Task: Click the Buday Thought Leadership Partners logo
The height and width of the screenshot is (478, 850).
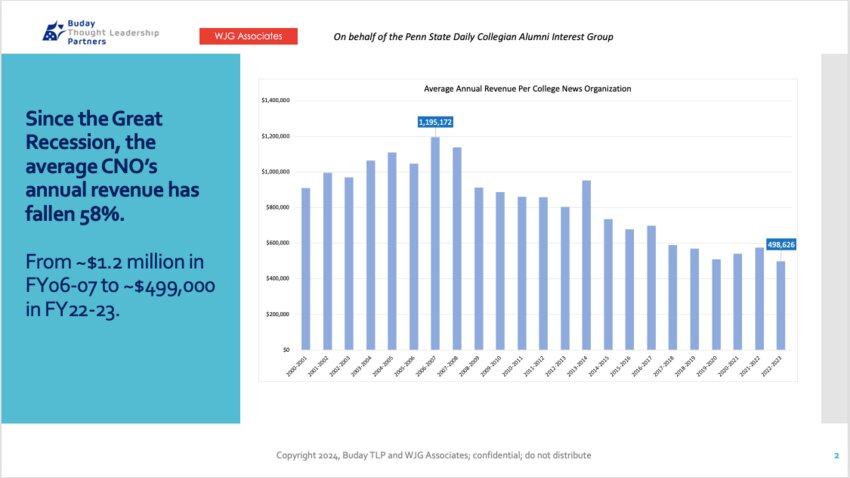Action: click(x=101, y=32)
